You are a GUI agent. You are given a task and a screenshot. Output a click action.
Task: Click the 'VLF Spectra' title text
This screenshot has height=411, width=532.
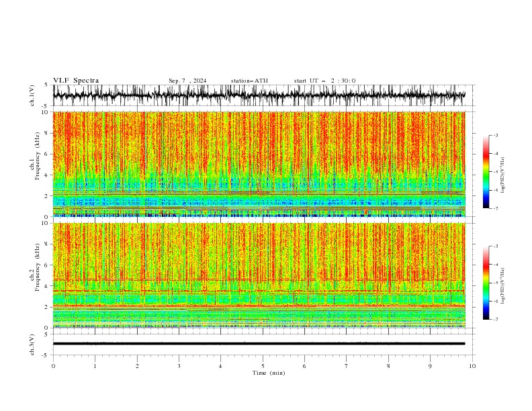[76, 81]
